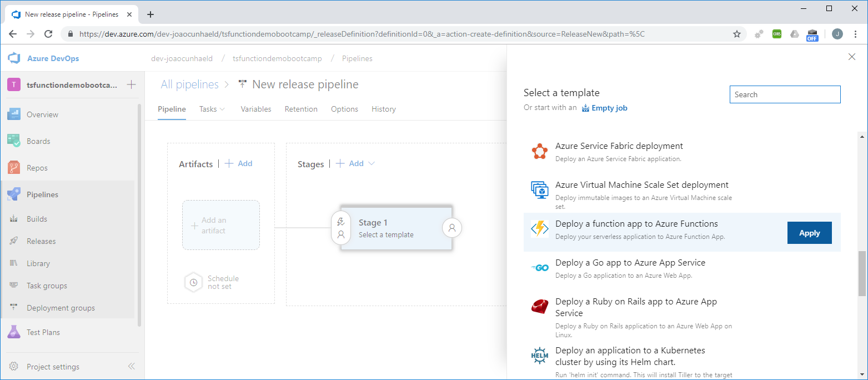Click Apply for Azure Functions template

point(809,233)
